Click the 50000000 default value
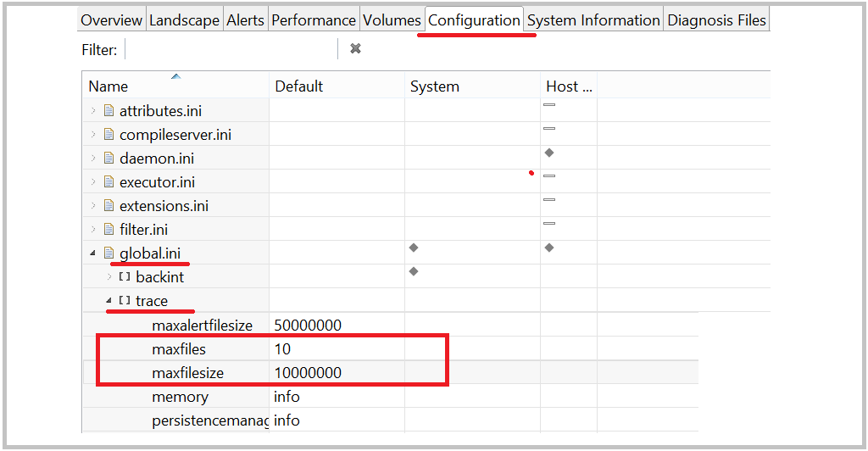 click(308, 326)
